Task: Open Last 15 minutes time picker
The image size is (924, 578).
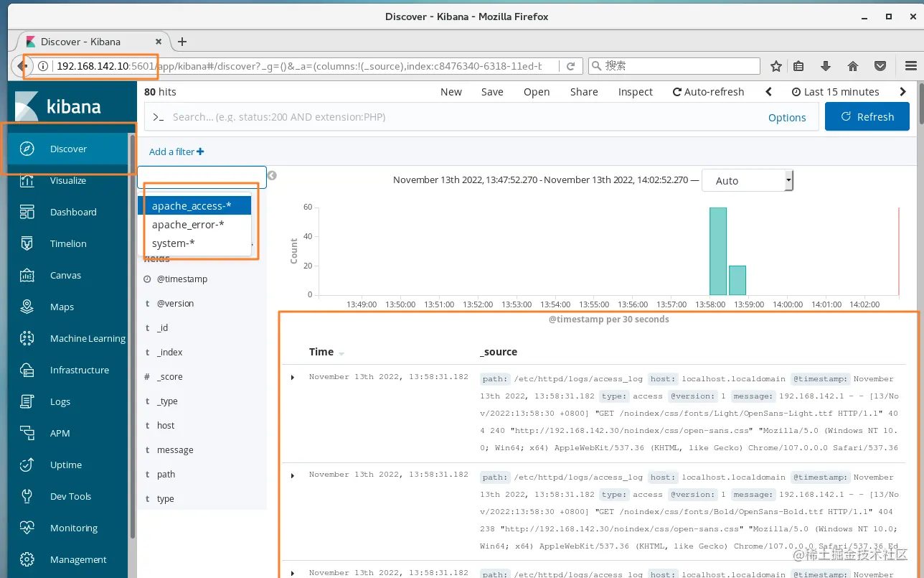Action: (836, 92)
